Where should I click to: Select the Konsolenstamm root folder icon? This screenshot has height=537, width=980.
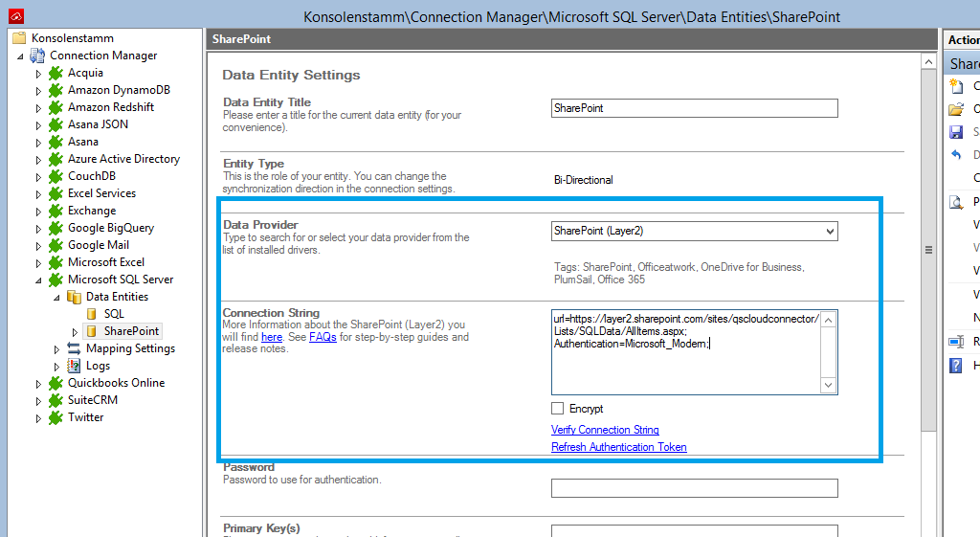click(19, 38)
